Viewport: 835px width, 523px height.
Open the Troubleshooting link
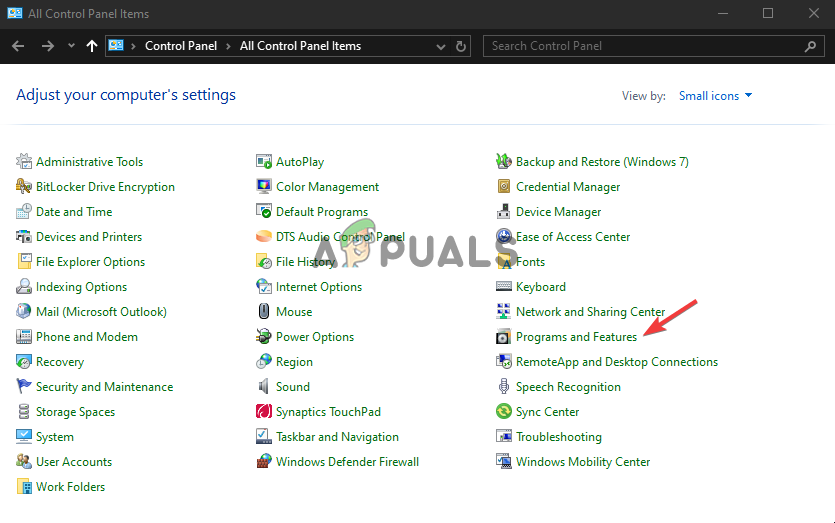click(x=558, y=437)
